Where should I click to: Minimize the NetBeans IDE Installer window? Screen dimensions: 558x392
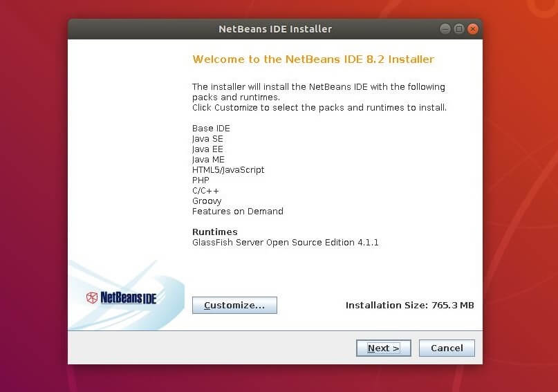coord(445,29)
